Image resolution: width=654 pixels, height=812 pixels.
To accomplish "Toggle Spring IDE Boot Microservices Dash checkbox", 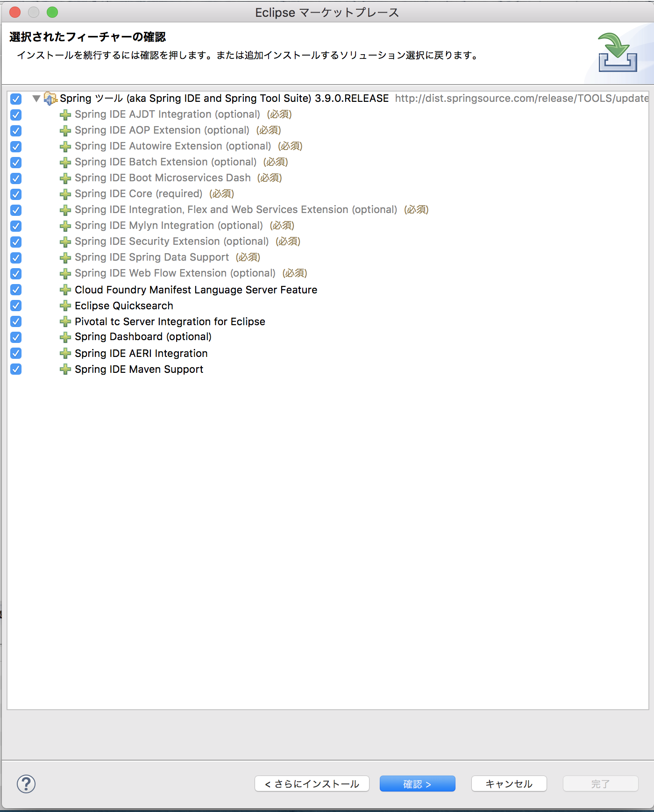I will point(16,178).
